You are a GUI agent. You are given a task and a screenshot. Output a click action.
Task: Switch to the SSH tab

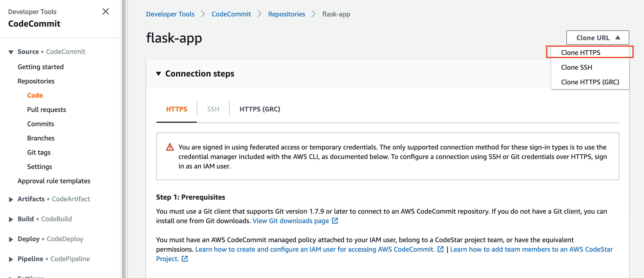coord(213,109)
